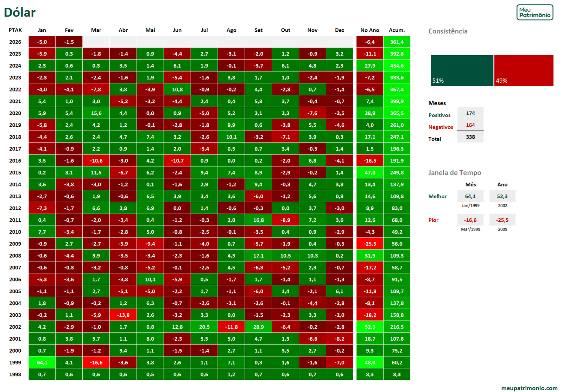Click the Janela de Tempo heading

click(454, 173)
